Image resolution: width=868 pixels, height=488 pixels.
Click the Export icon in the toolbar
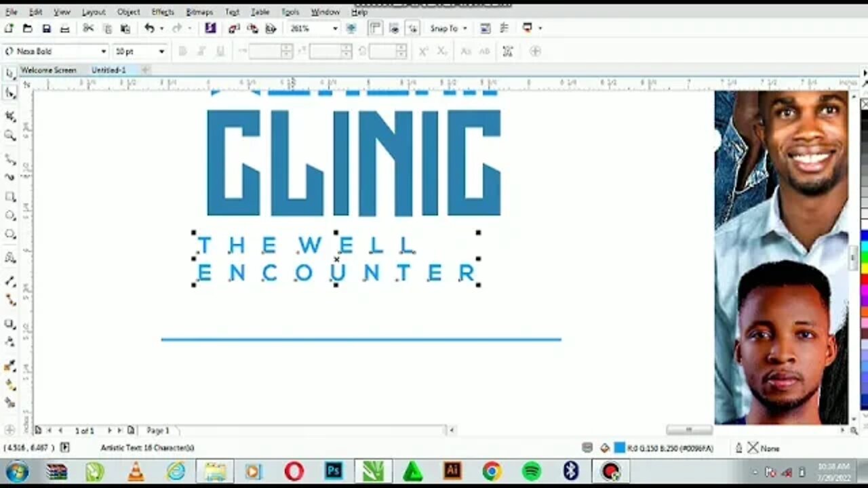coord(252,28)
